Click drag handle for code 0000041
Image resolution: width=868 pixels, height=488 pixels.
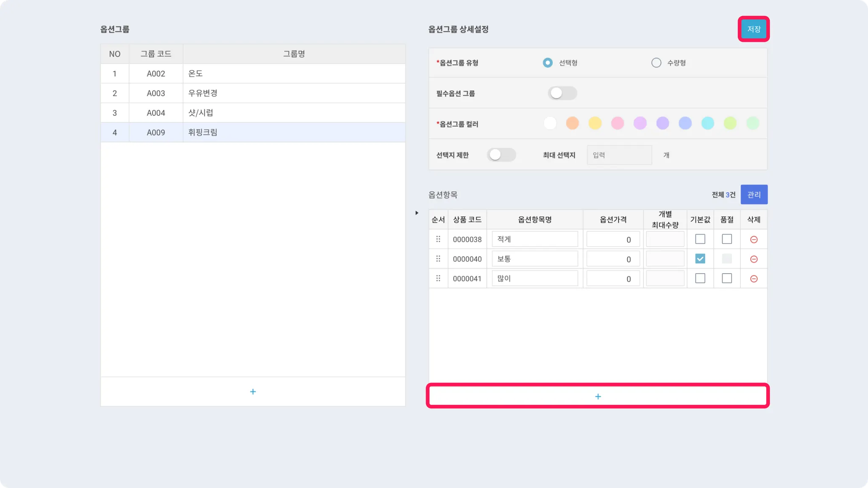point(438,278)
